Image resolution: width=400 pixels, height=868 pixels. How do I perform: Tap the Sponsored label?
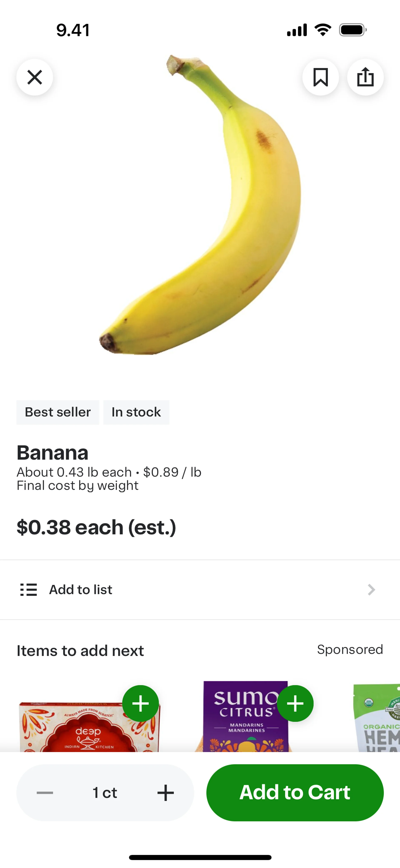tap(350, 649)
